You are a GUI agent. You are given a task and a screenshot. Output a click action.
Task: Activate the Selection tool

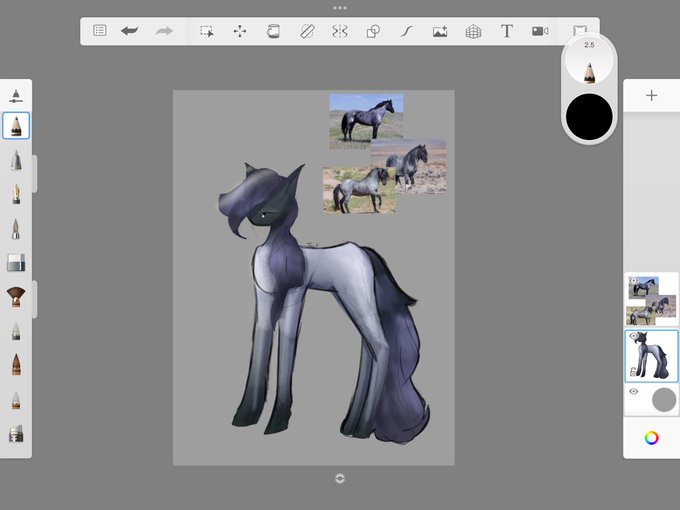[206, 31]
